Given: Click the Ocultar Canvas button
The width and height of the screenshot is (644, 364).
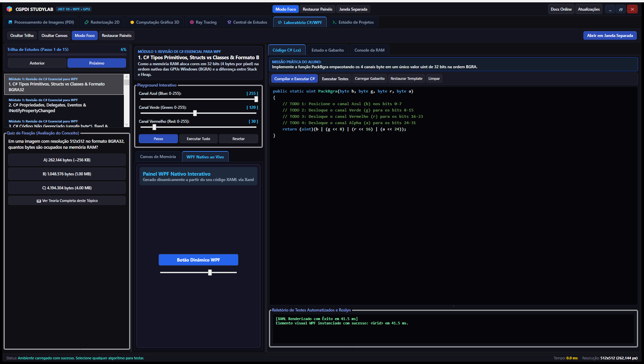Looking at the screenshot, I should pyautogui.click(x=55, y=36).
